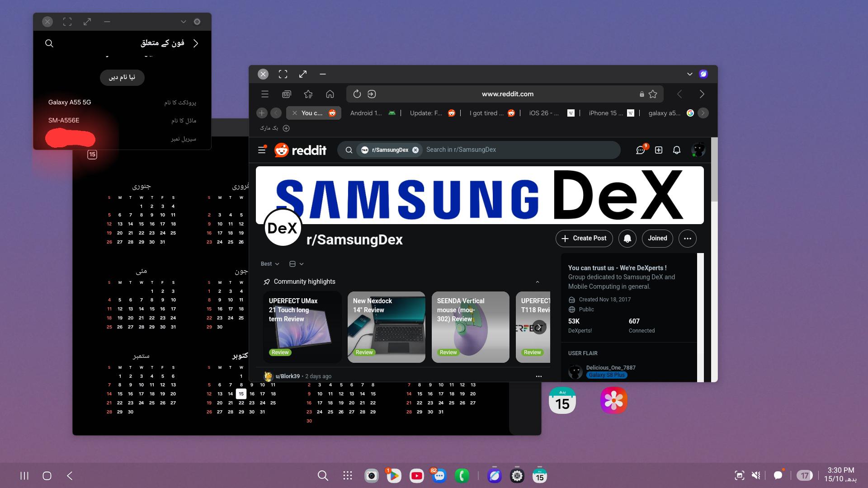The height and width of the screenshot is (488, 868).
Task: Open YouTube from the taskbar
Action: 416,475
